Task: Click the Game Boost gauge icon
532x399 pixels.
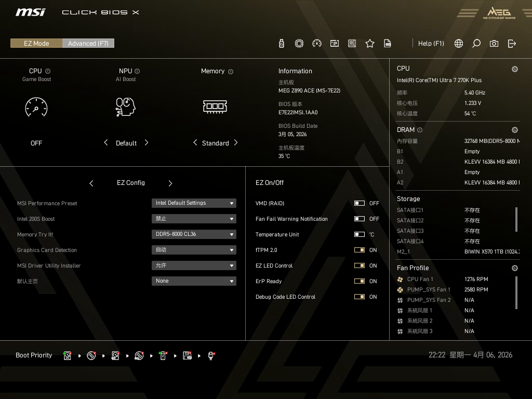Action: point(36,107)
